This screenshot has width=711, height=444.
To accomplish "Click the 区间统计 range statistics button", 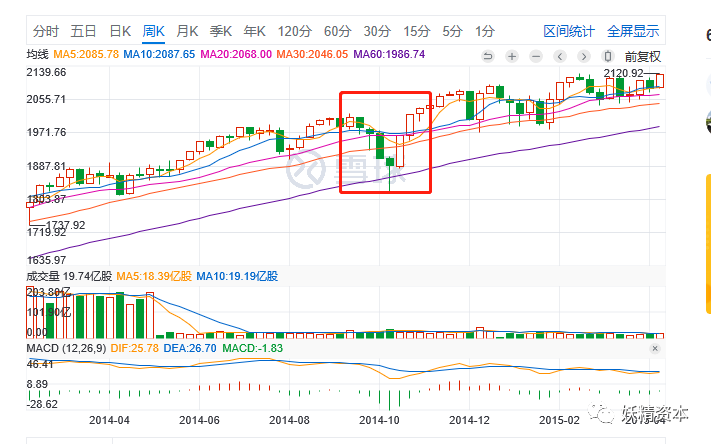I will click(x=568, y=31).
